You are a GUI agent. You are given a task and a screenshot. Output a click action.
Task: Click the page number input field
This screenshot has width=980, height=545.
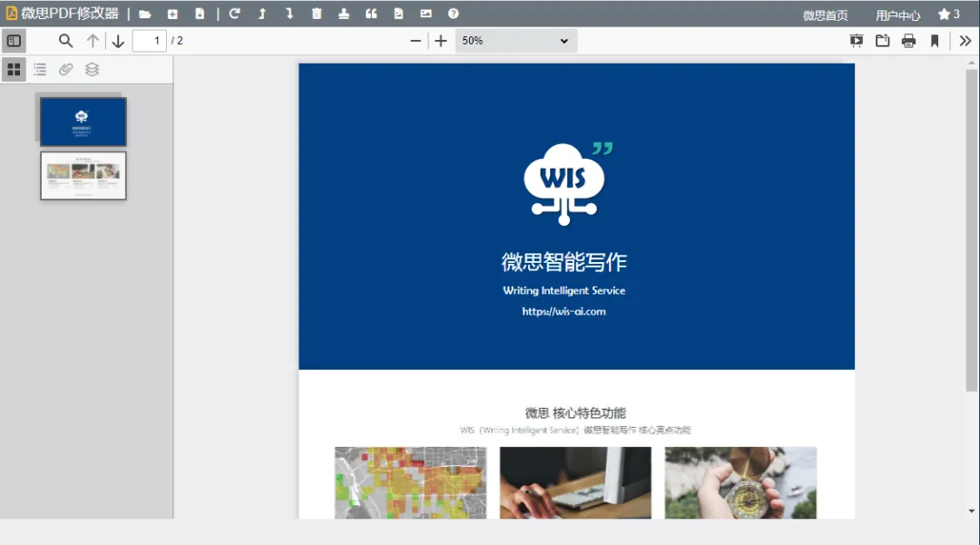coord(150,41)
